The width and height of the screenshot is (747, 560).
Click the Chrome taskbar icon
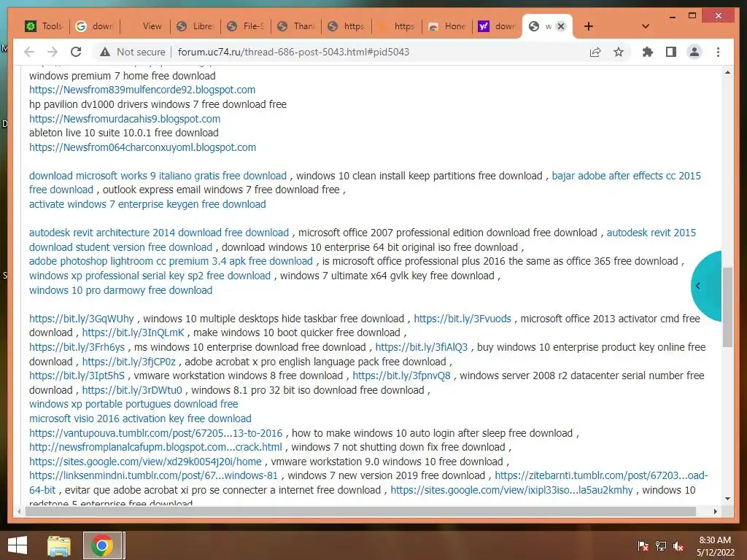(102, 545)
